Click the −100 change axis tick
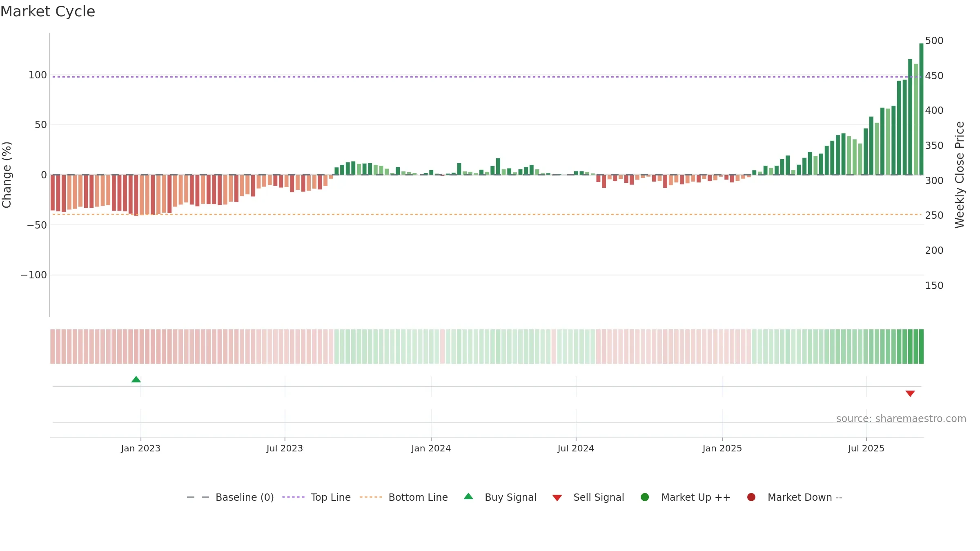The image size is (980, 551). click(x=34, y=275)
